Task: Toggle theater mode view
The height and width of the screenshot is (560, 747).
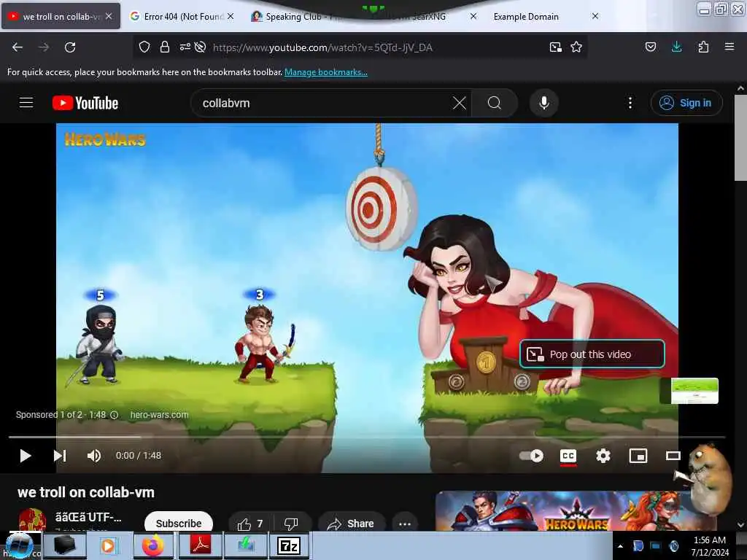Action: pyautogui.click(x=673, y=456)
